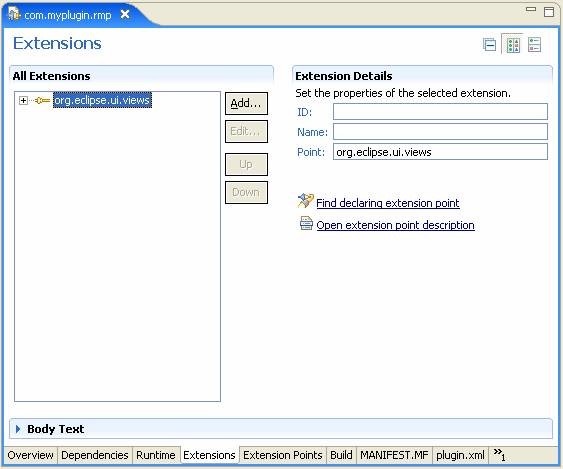563x469 pixels.
Task: Maximize the editor area
Action: pyautogui.click(x=549, y=12)
